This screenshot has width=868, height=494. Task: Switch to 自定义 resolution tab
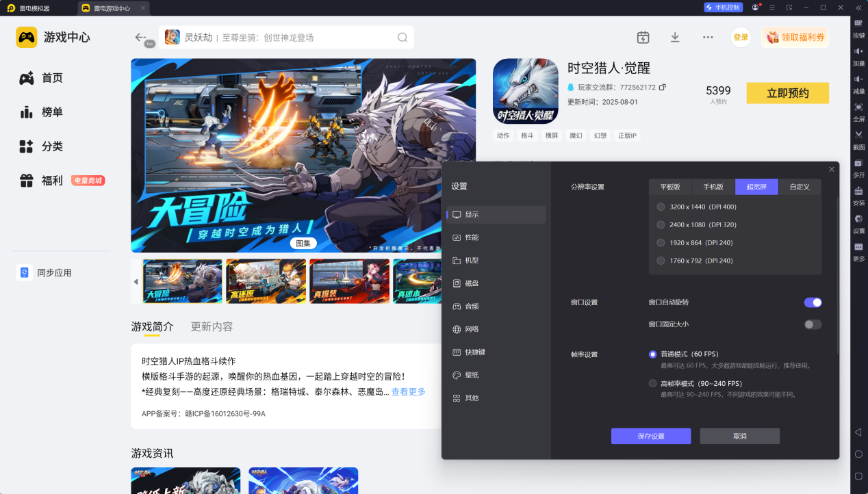coord(800,187)
